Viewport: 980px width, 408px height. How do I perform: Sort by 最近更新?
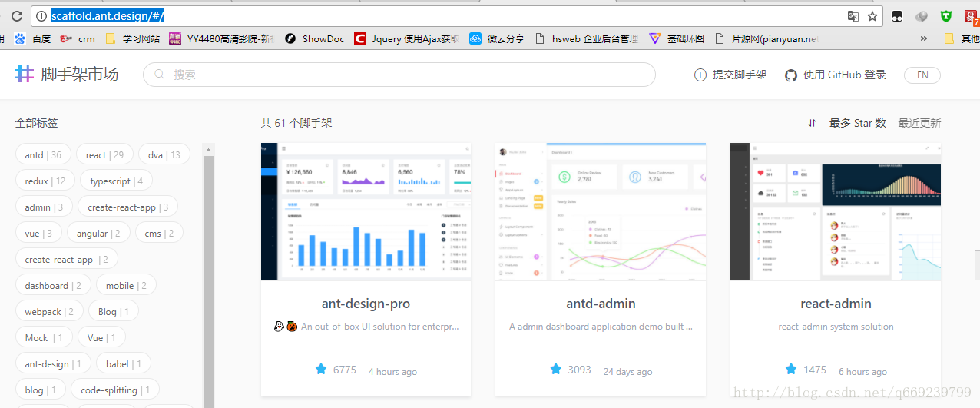click(919, 123)
